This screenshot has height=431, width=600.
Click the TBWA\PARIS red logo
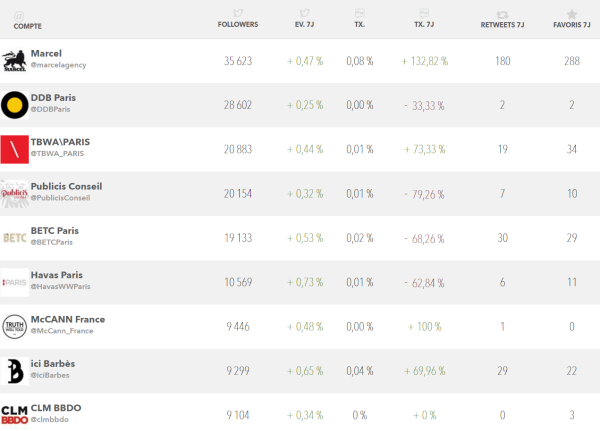15,149
